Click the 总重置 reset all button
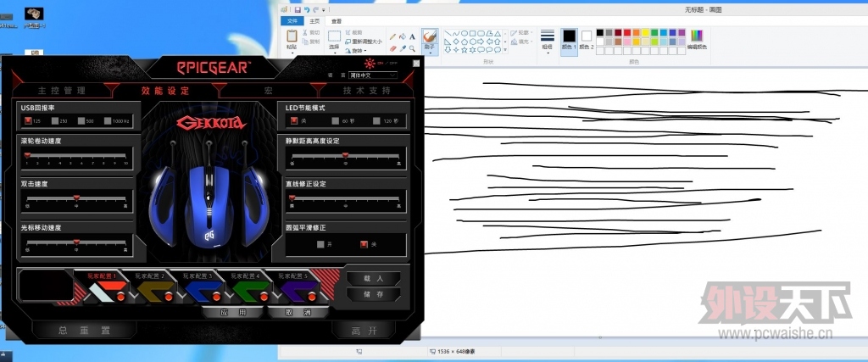The height and width of the screenshot is (362, 868). (x=85, y=331)
